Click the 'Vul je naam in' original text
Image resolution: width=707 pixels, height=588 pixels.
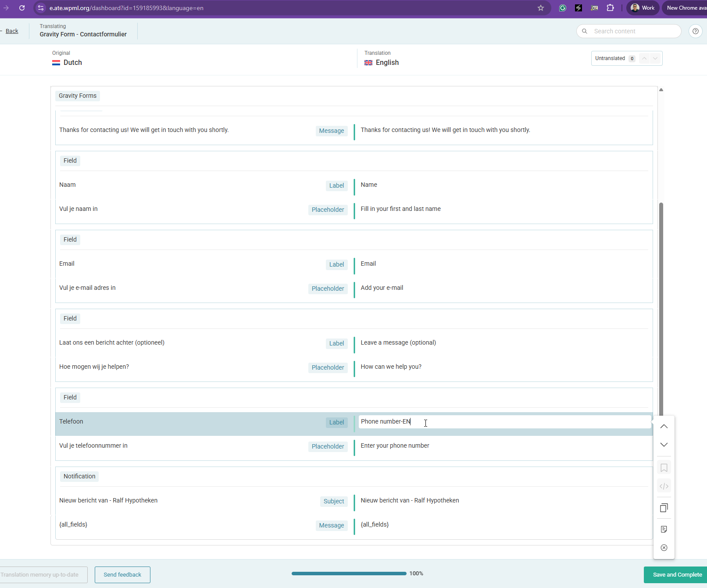[x=79, y=209]
